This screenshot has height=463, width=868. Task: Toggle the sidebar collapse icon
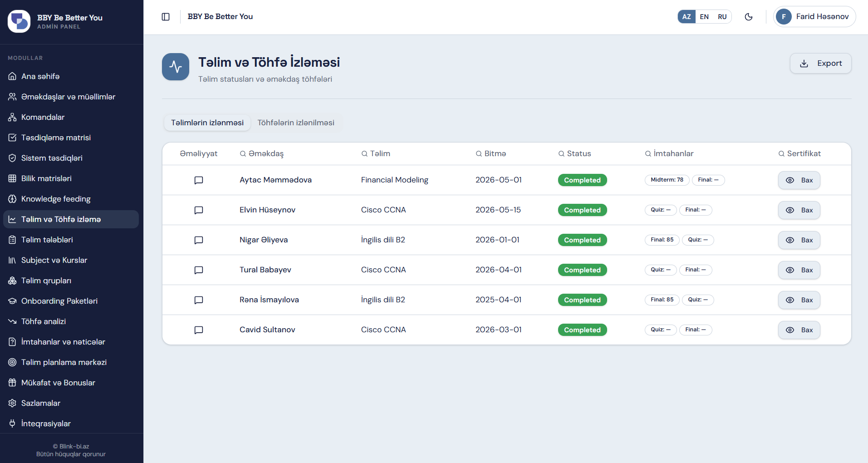point(166,17)
